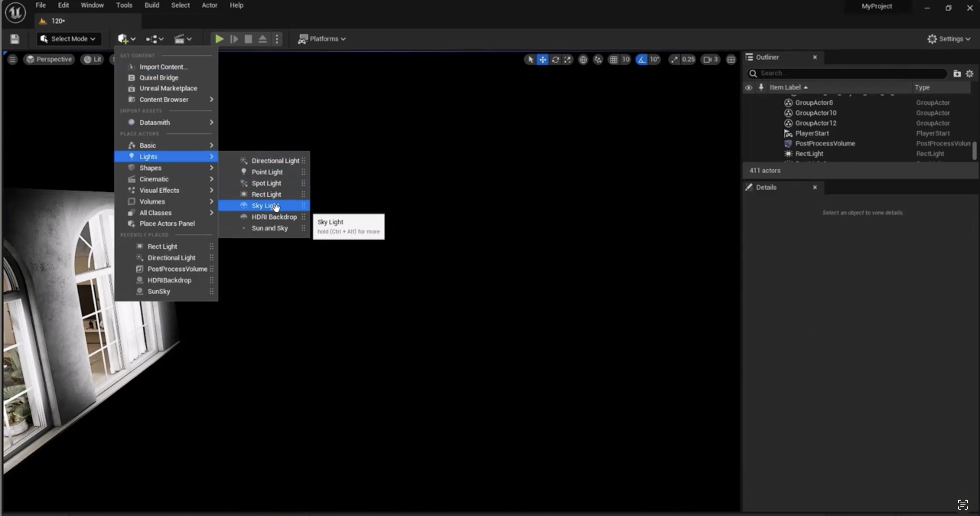980x516 pixels.
Task: Select the translate move gizmo tool
Action: (x=542, y=59)
